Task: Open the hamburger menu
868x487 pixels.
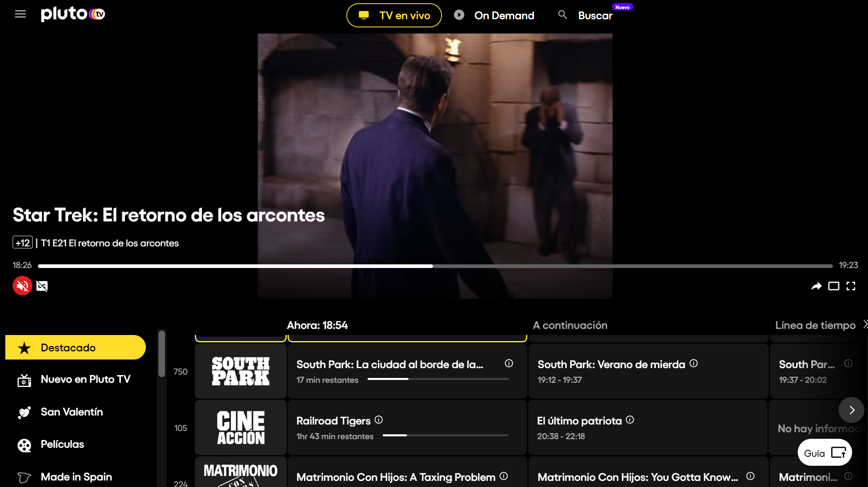Action: pyautogui.click(x=20, y=14)
